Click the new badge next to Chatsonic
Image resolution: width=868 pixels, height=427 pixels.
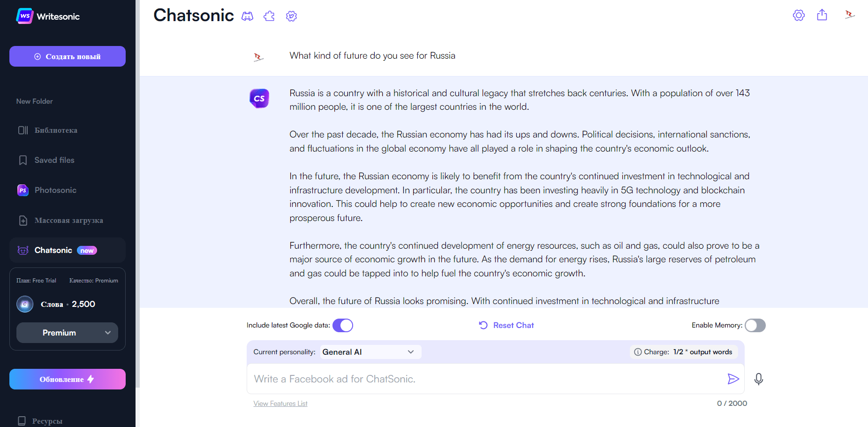coord(87,251)
